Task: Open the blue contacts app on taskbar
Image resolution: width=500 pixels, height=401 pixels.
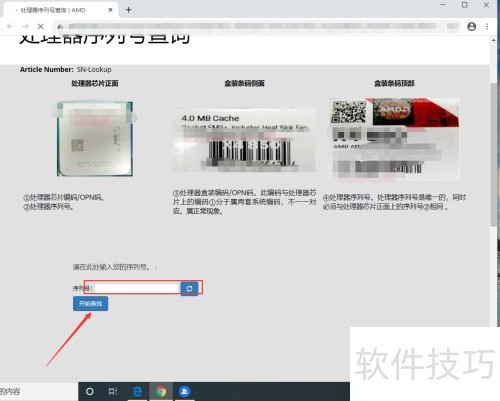Action: [184, 391]
